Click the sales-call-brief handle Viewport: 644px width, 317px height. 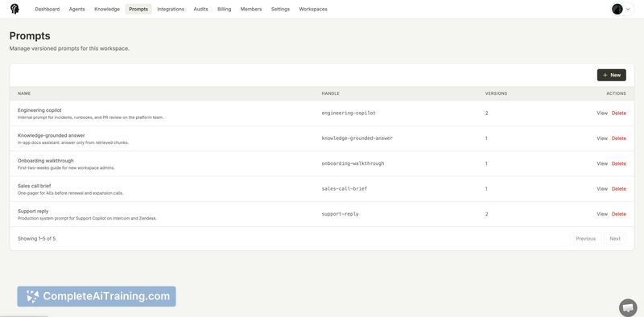pos(345,189)
